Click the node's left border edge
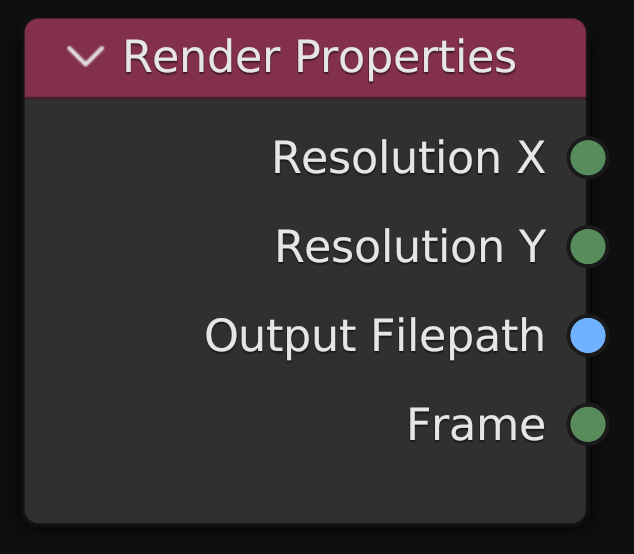This screenshot has height=554, width=634. (25, 300)
